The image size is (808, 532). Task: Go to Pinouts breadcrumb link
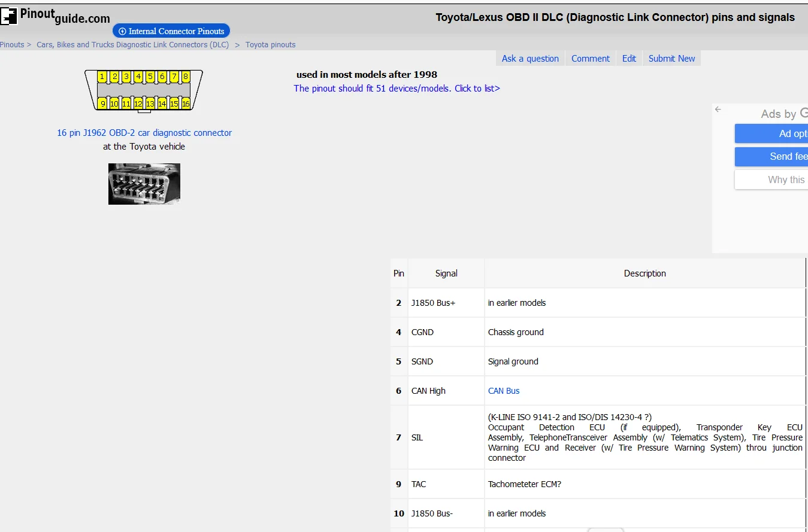(12, 45)
